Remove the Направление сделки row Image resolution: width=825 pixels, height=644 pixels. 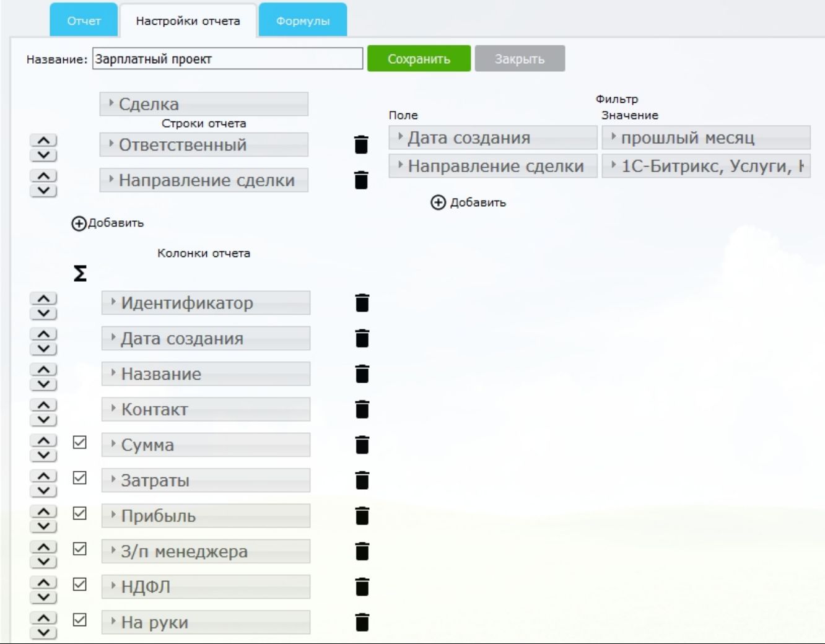(x=362, y=180)
